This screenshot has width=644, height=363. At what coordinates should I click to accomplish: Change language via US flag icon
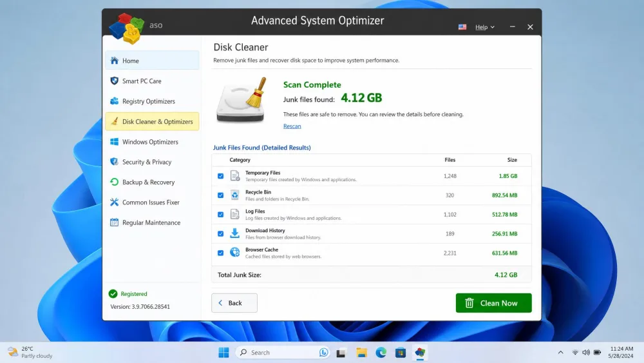(x=462, y=27)
